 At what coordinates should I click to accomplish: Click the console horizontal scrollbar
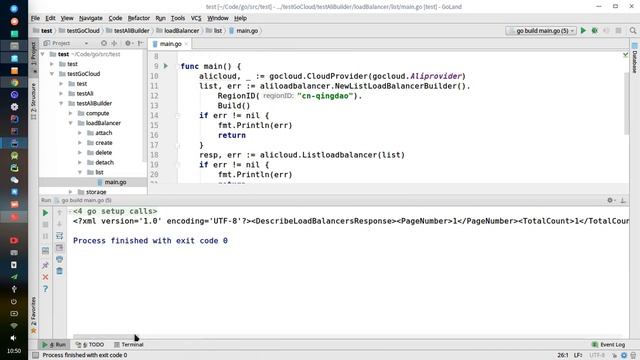pos(104,337)
